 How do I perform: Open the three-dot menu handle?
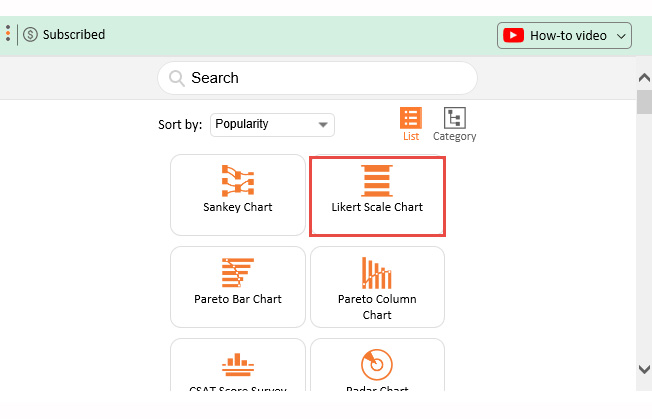click(8, 34)
